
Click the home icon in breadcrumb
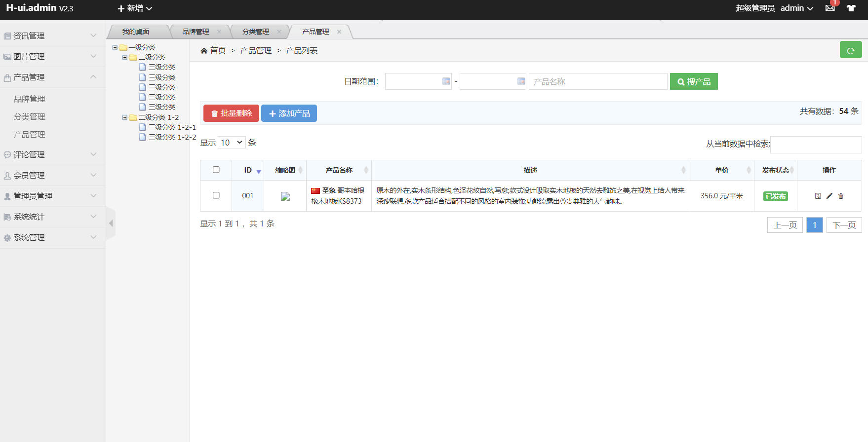click(x=204, y=51)
